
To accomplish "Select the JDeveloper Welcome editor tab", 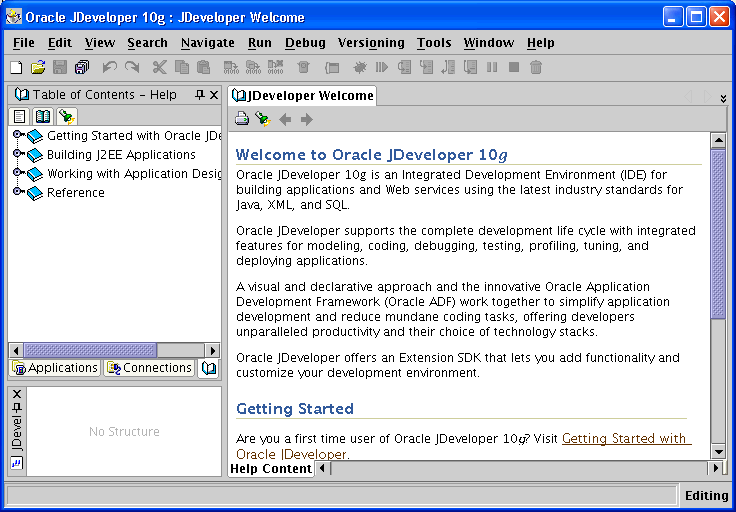I will click(303, 96).
